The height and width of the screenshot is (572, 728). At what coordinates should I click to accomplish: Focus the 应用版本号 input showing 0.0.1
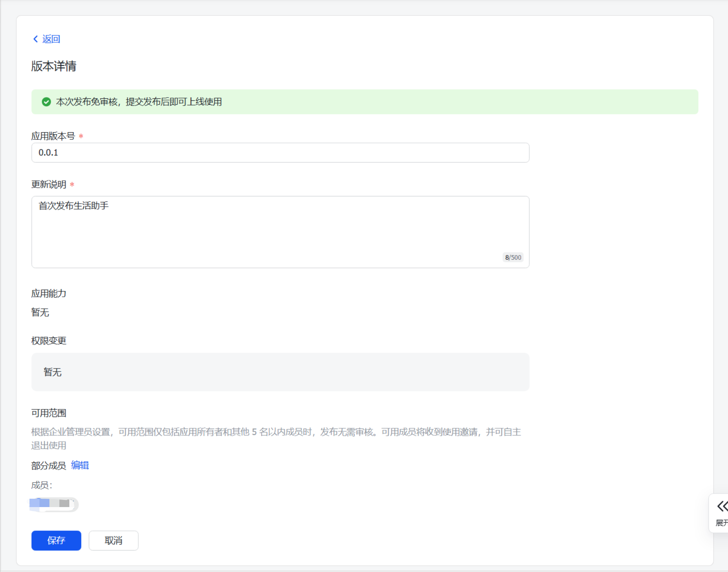pos(280,153)
